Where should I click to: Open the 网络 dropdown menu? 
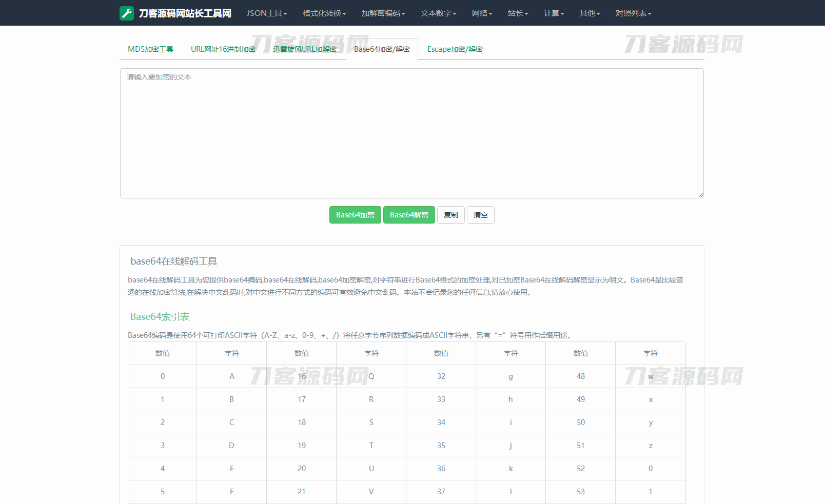pyautogui.click(x=482, y=13)
